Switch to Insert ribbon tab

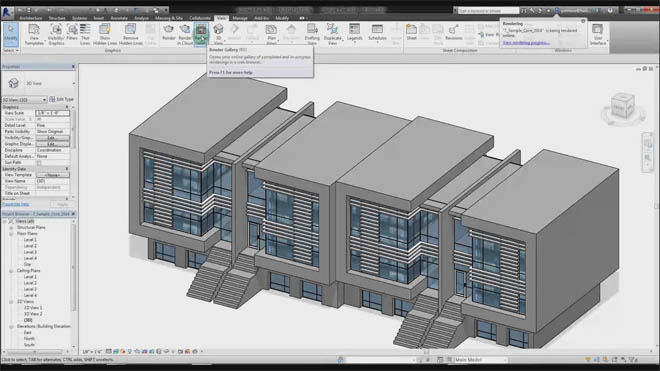[98, 18]
